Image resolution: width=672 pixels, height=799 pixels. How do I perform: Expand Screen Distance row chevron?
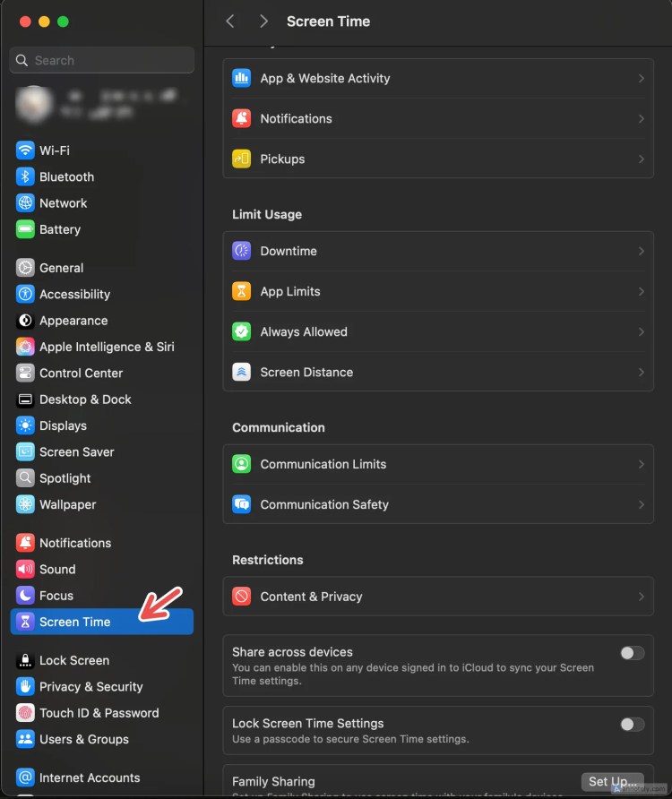(641, 373)
